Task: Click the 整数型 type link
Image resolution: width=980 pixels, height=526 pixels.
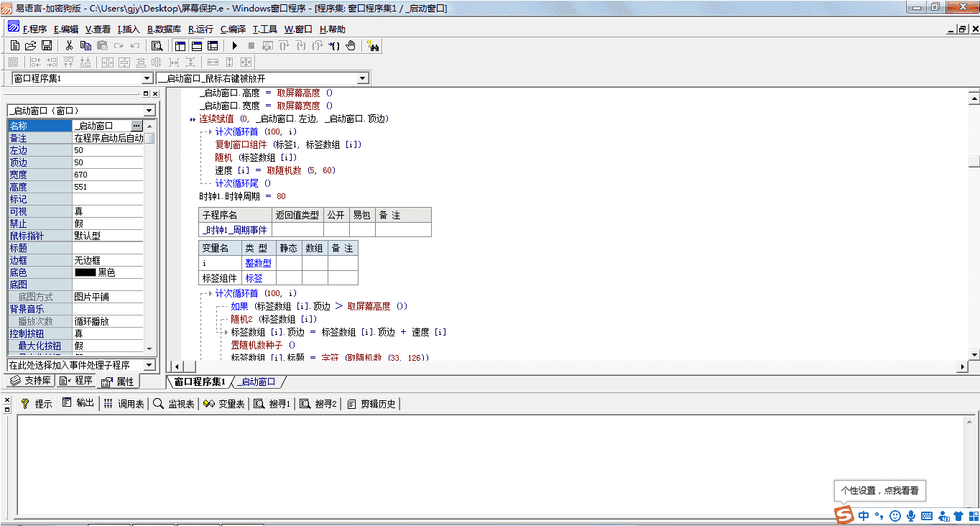Action: [258, 263]
